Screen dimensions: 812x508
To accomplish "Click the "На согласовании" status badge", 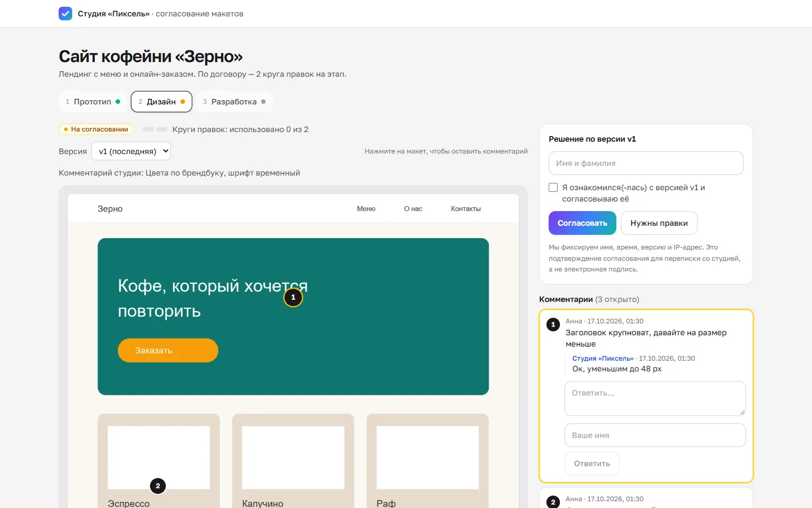I will 96,129.
